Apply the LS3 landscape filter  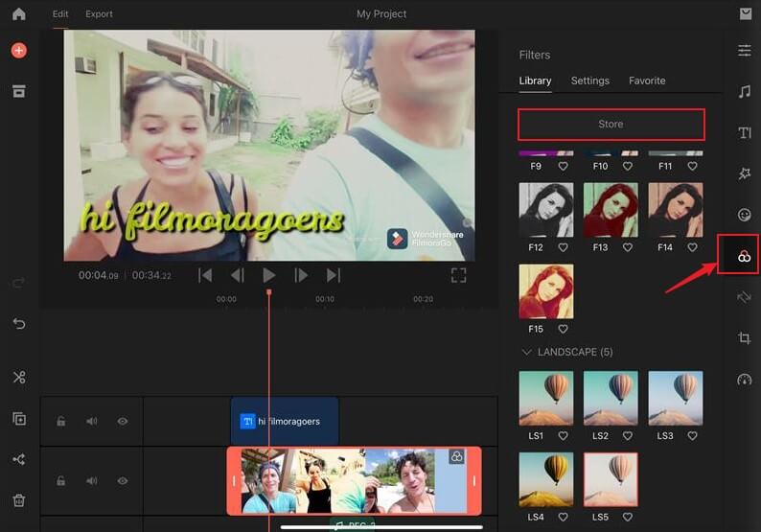pos(676,398)
